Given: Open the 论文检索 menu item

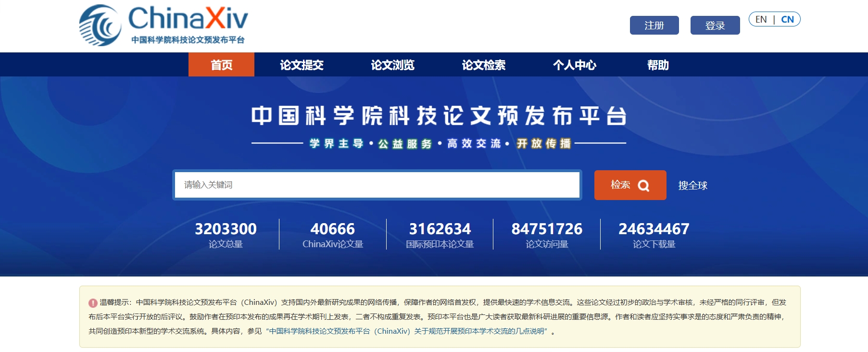Looking at the screenshot, I should 483,64.
